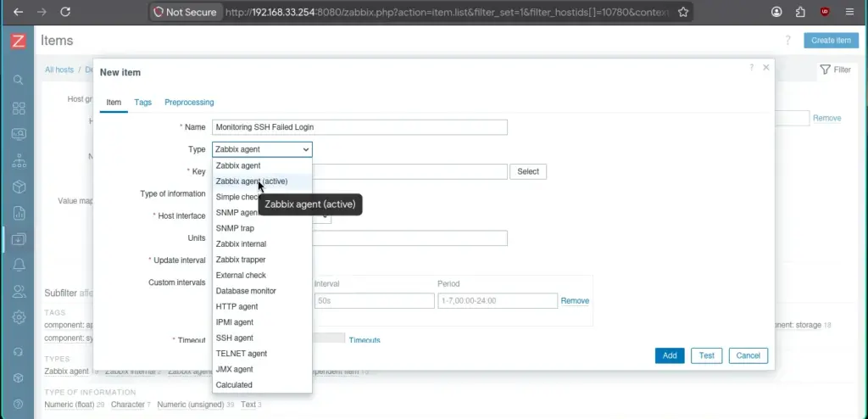Select SSH agent type option
This screenshot has width=868, height=419.
point(262,338)
